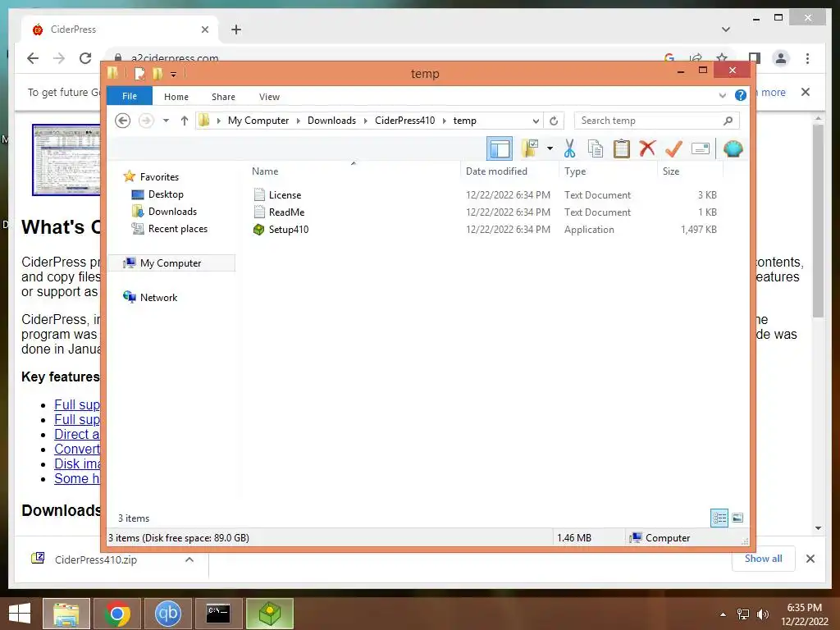Click the blue shell toolbar icon
840x630 pixels.
pyautogui.click(x=733, y=148)
